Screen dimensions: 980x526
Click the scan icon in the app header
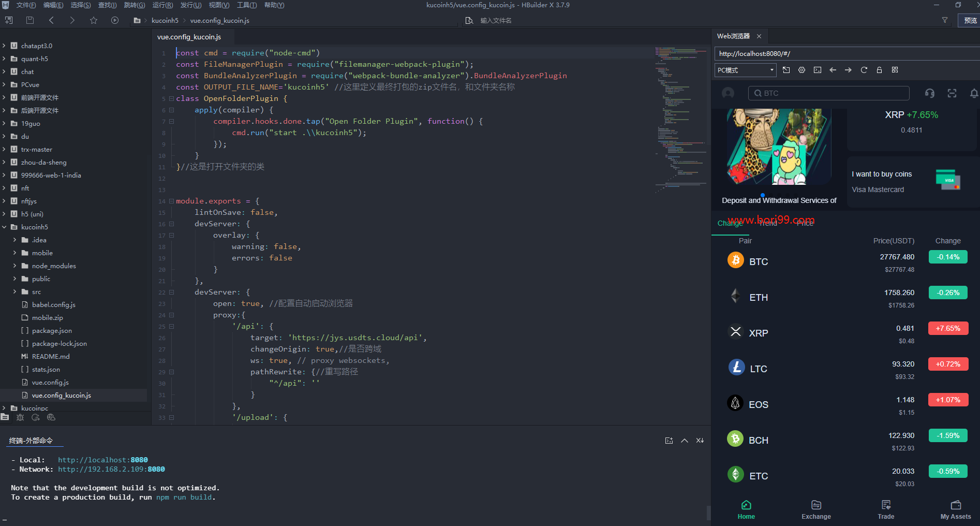point(952,93)
